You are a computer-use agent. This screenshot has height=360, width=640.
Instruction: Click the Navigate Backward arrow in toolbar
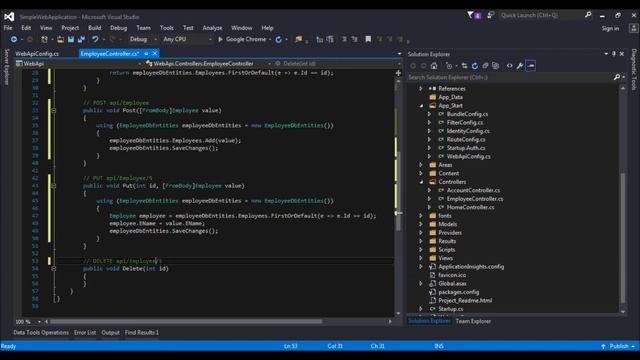tap(13, 39)
